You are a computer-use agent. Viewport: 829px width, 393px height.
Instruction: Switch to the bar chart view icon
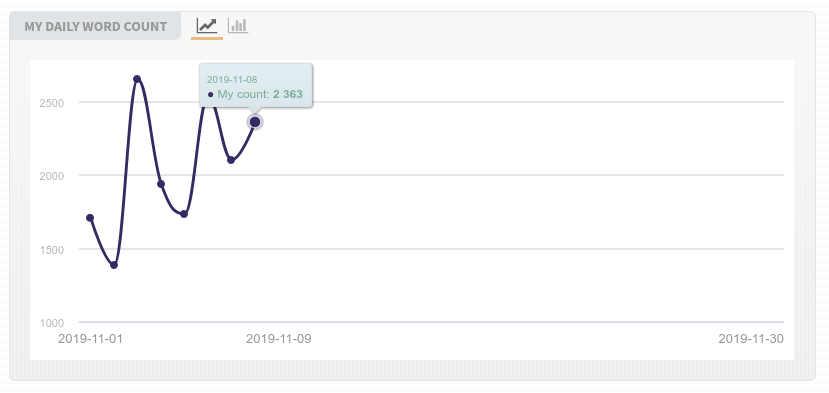click(238, 25)
